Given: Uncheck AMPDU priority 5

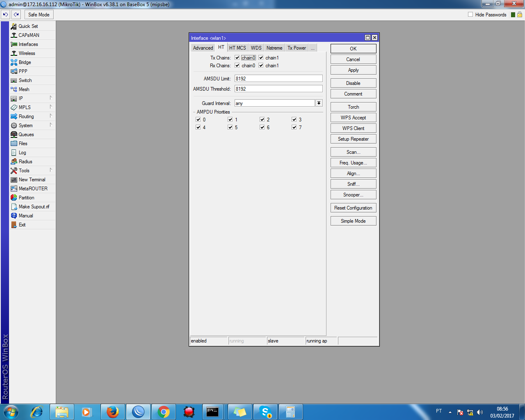Looking at the screenshot, I should click(x=230, y=128).
